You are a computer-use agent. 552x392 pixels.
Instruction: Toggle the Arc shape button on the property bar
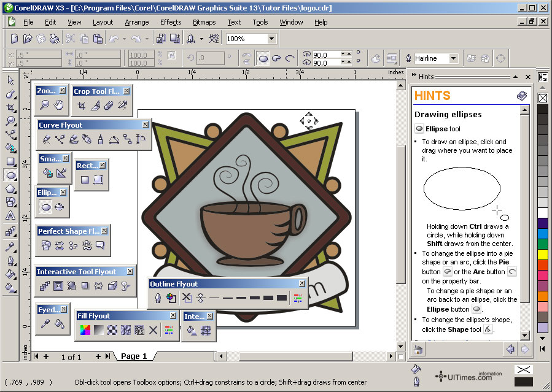[290, 58]
